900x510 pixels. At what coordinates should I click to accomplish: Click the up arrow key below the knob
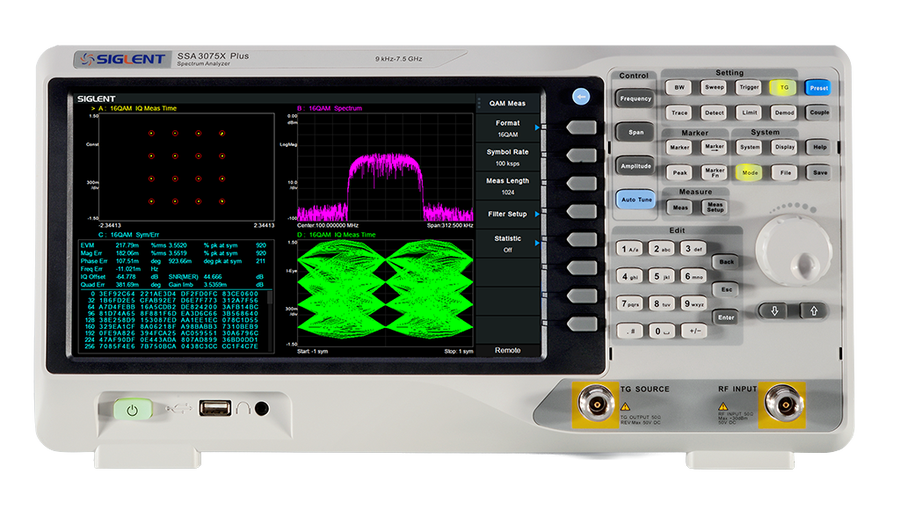(813, 311)
